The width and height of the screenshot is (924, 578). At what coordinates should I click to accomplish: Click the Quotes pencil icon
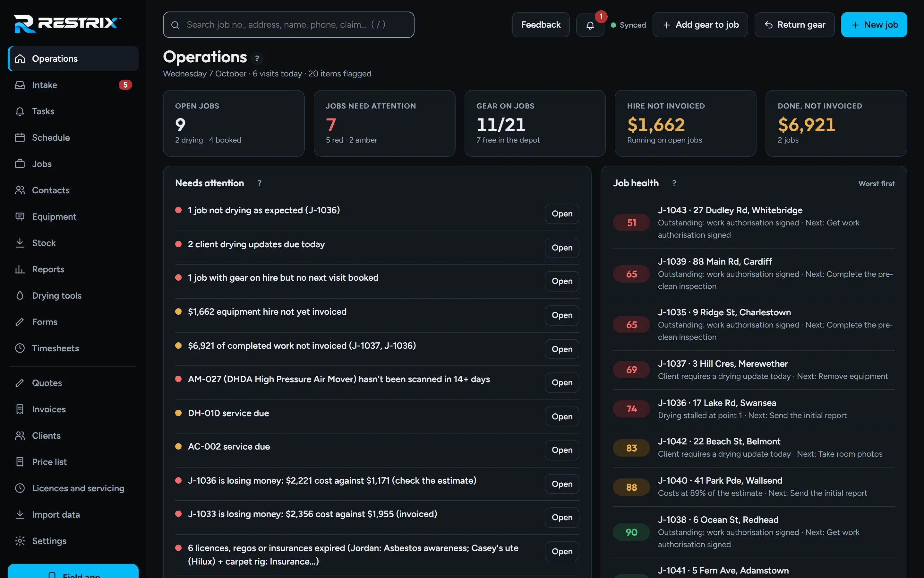pos(20,383)
